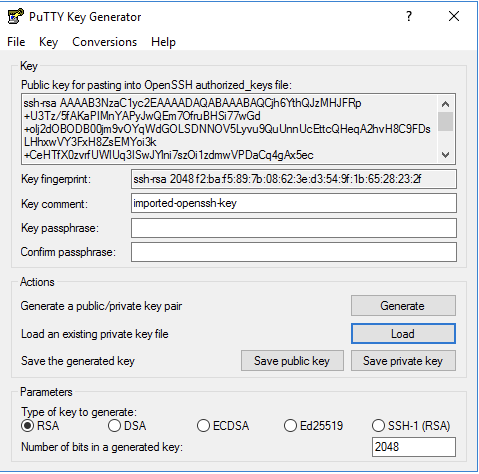Open the Key menu

(x=48, y=42)
